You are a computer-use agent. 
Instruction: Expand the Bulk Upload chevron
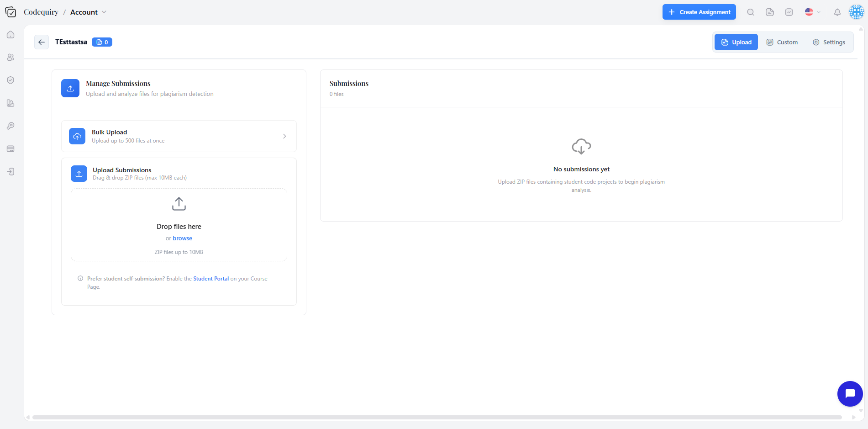(x=284, y=136)
